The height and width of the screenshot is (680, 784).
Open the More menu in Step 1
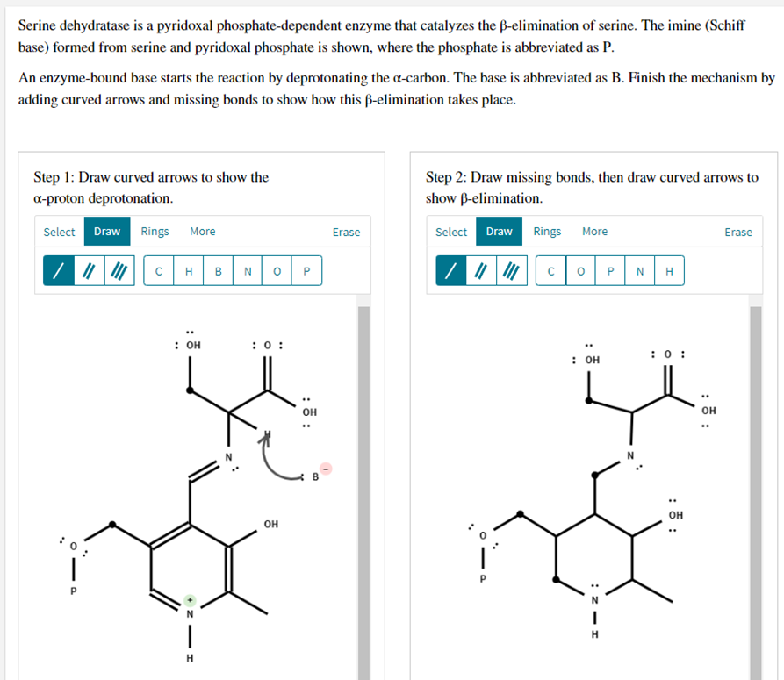coord(202,231)
